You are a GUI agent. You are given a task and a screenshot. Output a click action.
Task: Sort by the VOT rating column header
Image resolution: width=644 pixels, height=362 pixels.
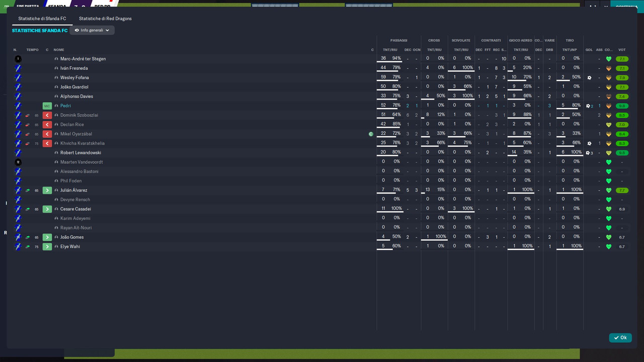622,50
